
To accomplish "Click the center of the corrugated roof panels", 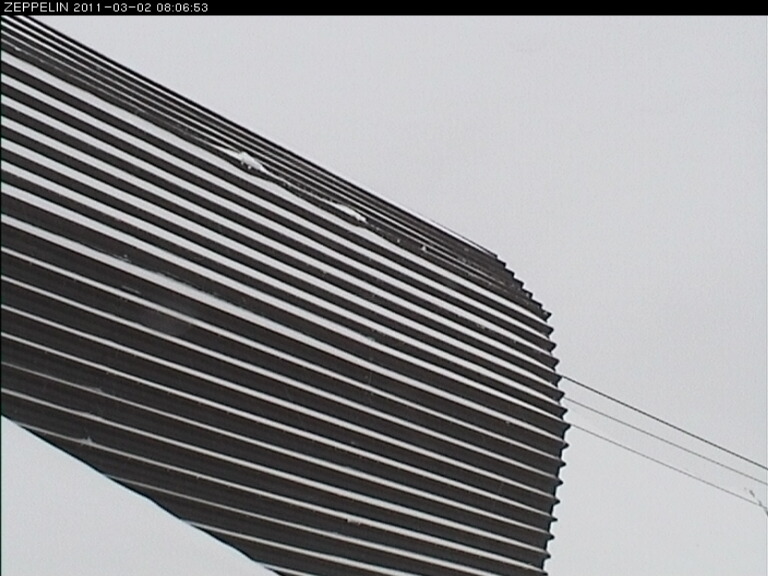I will 280,330.
